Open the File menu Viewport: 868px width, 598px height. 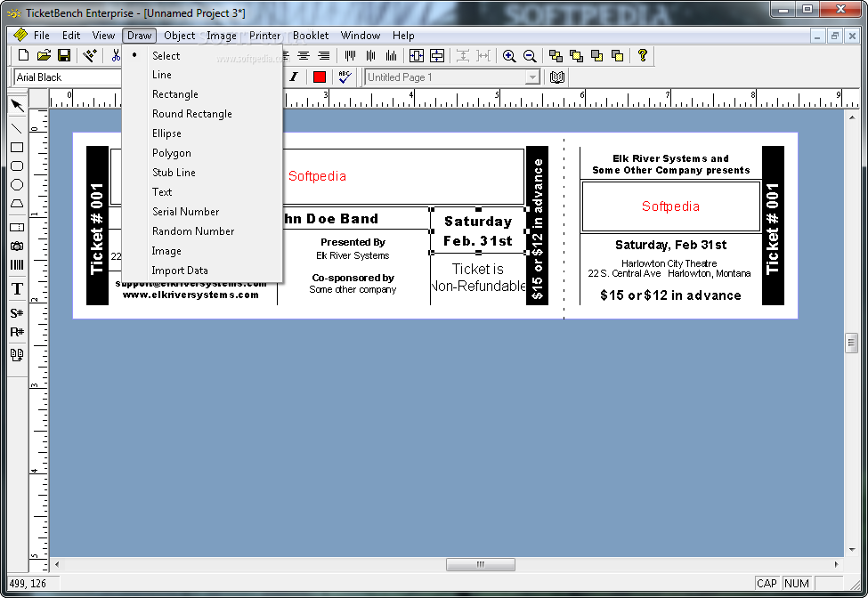[42, 36]
